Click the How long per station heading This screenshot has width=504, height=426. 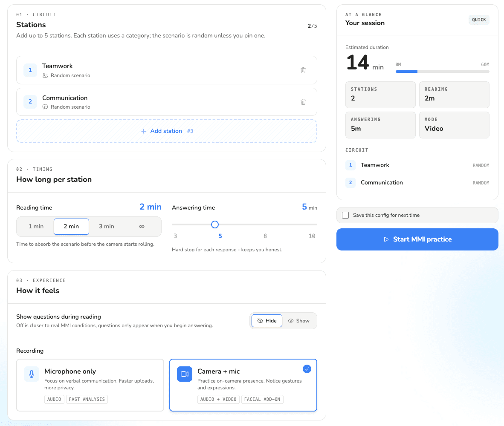coord(54,179)
